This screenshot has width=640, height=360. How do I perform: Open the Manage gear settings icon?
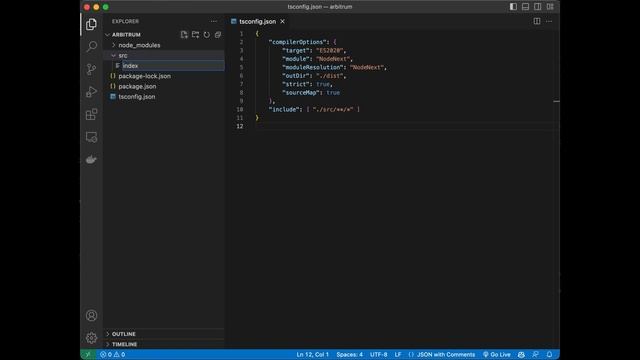click(91, 338)
